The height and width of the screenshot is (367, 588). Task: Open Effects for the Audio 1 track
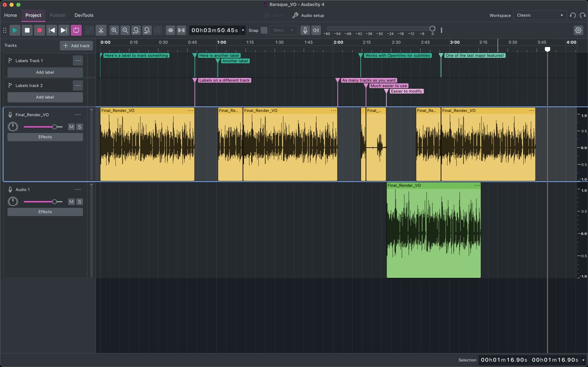pos(45,212)
